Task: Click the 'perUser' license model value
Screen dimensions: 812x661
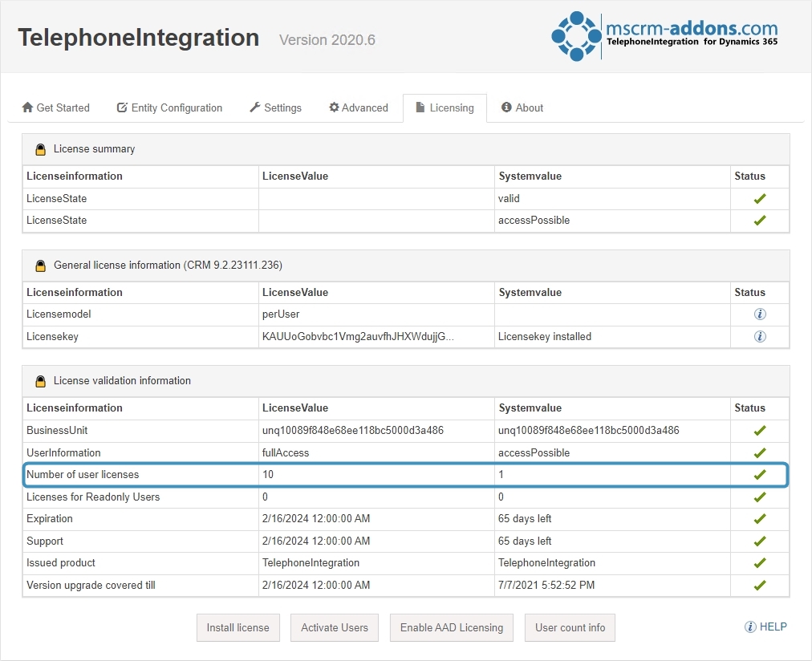Action: tap(281, 314)
